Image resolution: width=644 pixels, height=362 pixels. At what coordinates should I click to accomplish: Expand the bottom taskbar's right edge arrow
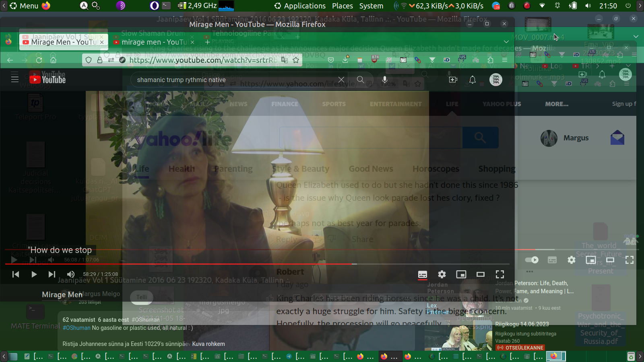640,356
